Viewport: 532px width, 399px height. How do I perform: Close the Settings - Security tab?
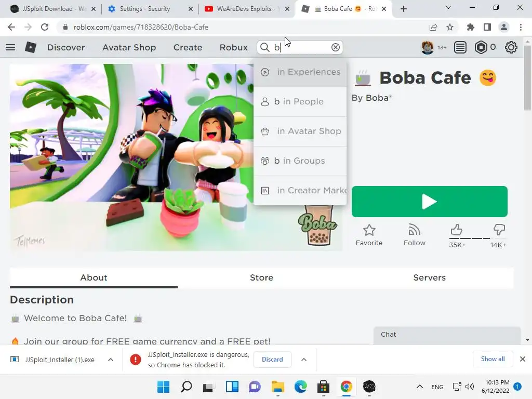click(191, 9)
